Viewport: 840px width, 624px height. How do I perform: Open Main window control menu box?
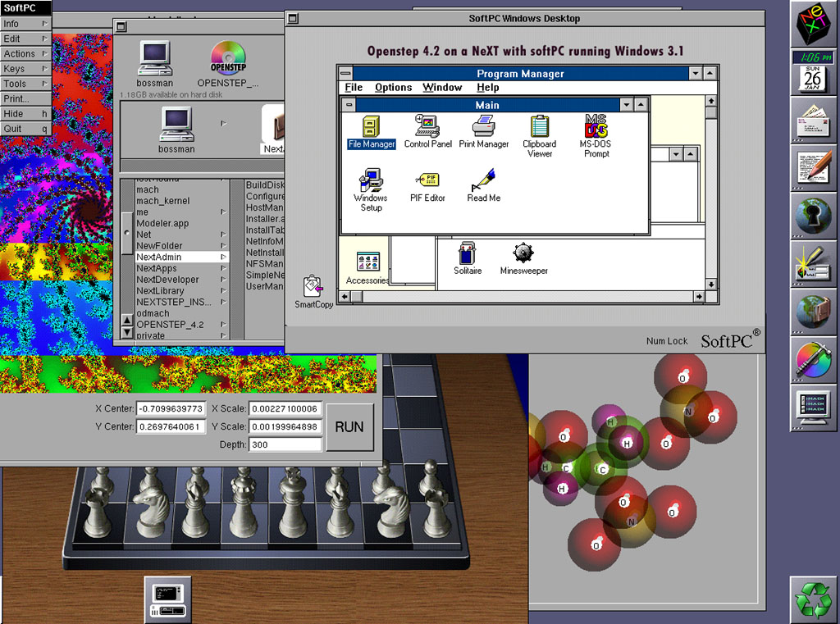tap(349, 105)
